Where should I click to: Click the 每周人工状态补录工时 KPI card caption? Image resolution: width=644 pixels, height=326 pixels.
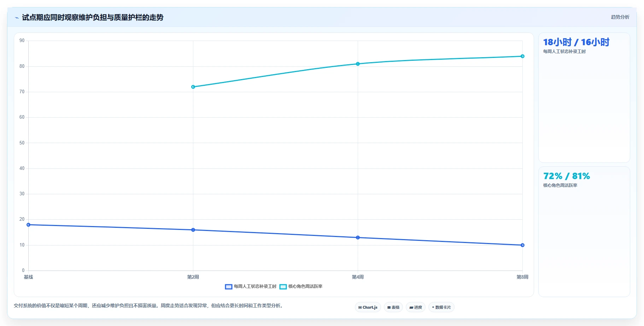pos(564,52)
